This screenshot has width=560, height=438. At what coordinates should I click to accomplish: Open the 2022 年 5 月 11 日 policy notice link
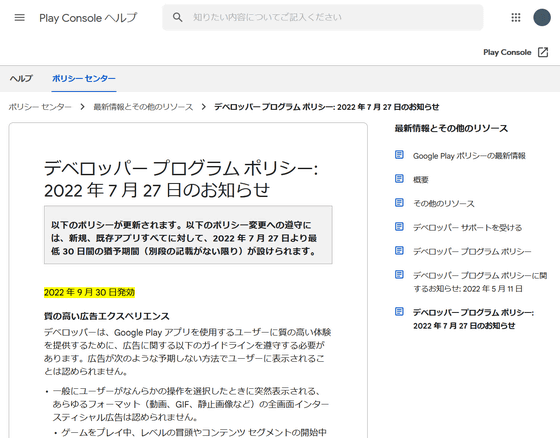point(480,282)
